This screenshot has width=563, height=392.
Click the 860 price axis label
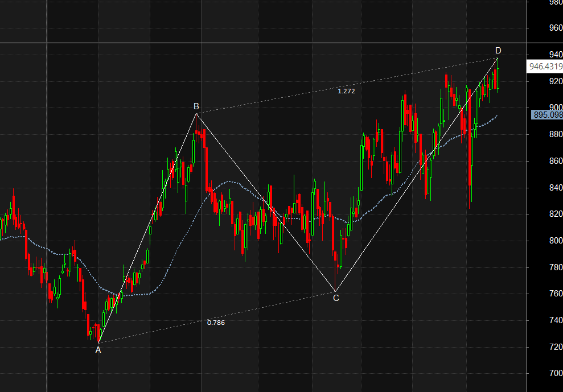[555, 161]
